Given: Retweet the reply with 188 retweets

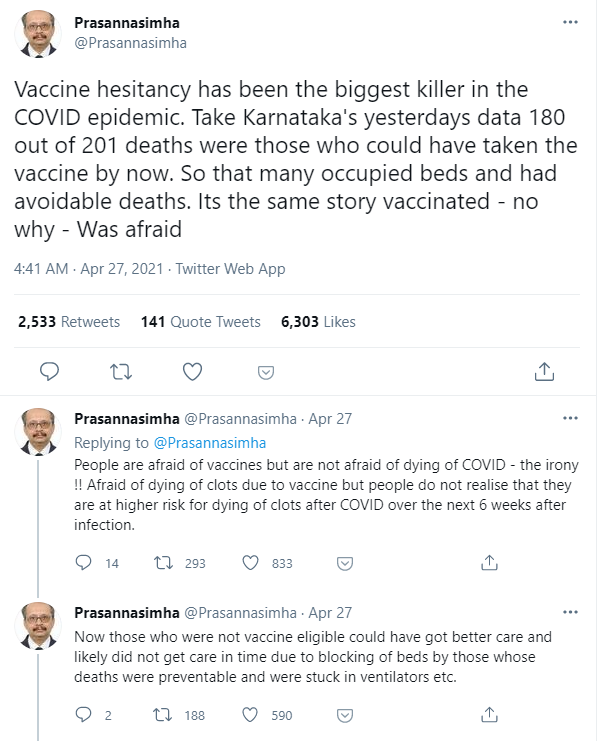Looking at the screenshot, I should pyautogui.click(x=160, y=715).
